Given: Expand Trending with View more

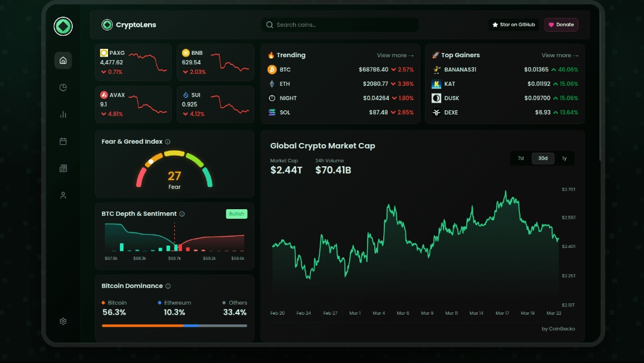Looking at the screenshot, I should coord(395,55).
